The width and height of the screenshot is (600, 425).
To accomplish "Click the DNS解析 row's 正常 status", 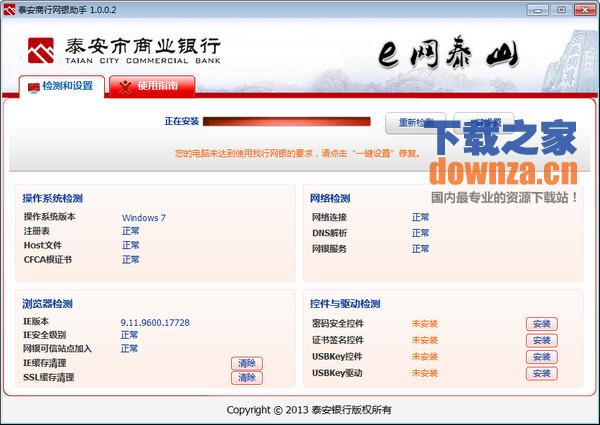I will pyautogui.click(x=420, y=233).
